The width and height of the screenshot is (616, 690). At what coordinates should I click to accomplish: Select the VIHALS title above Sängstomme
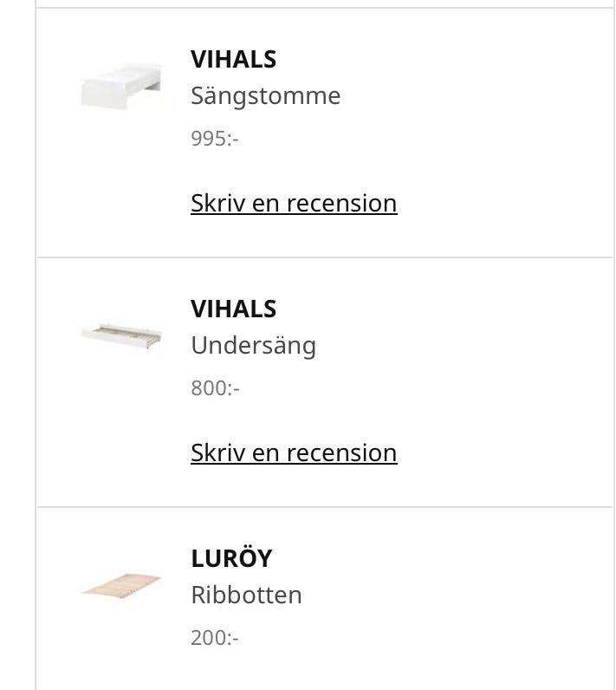[233, 59]
